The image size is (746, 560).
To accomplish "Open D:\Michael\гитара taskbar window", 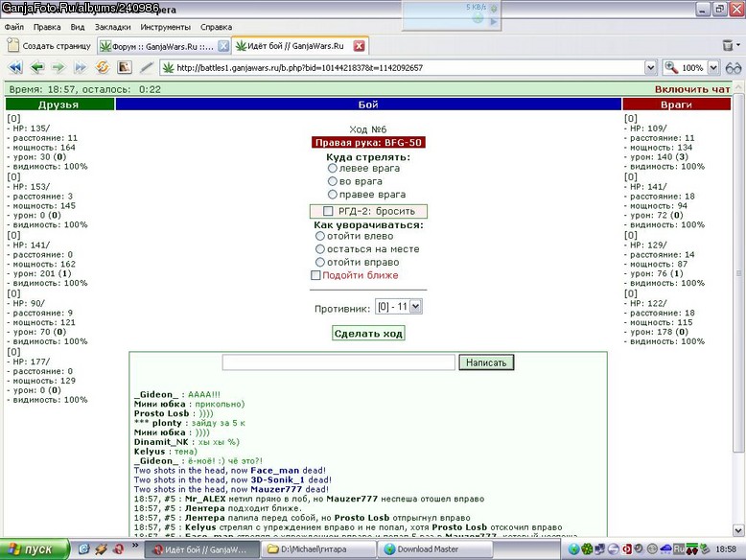I will (x=317, y=549).
